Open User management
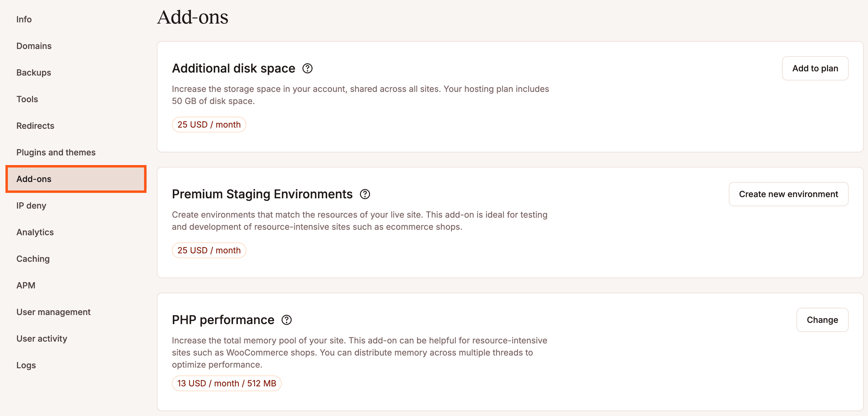 point(53,312)
